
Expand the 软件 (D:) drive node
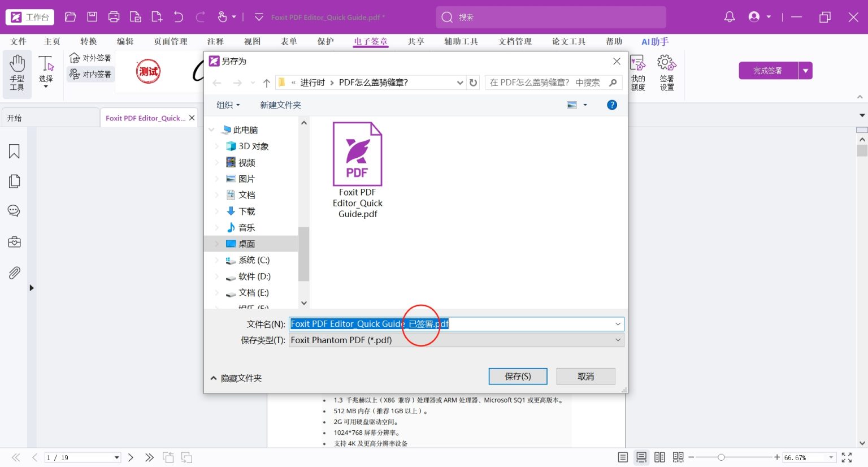point(216,276)
